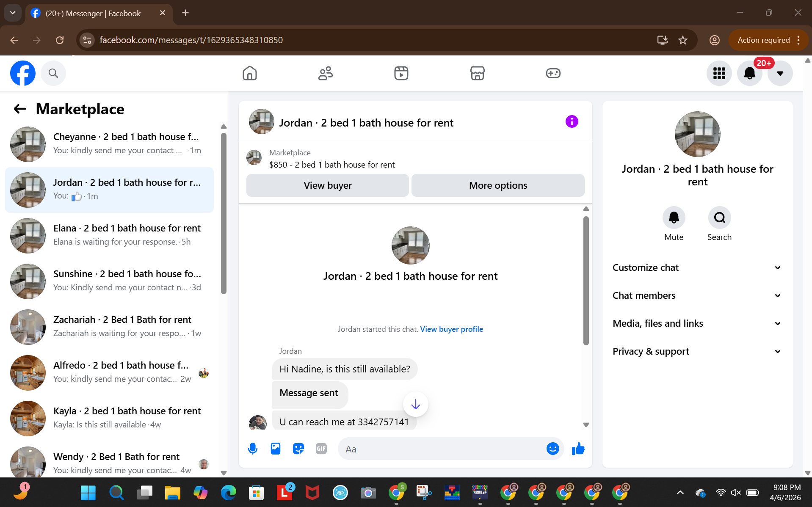Open the Cheyanne conversation
The height and width of the screenshot is (507, 812).
coord(109,144)
